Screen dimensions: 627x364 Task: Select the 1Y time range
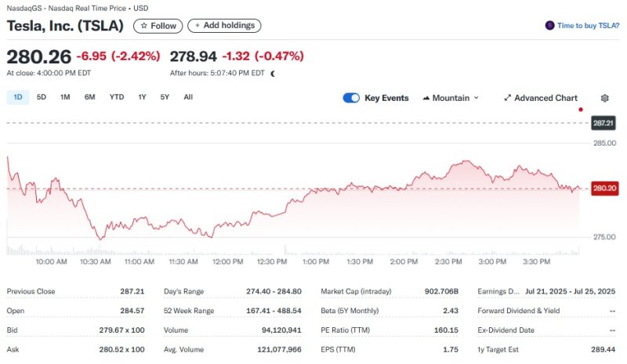click(142, 97)
